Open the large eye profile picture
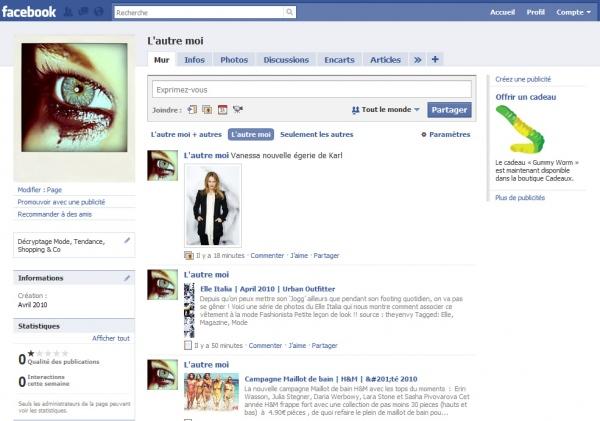Viewport: 600px width, 421px height. coord(74,97)
